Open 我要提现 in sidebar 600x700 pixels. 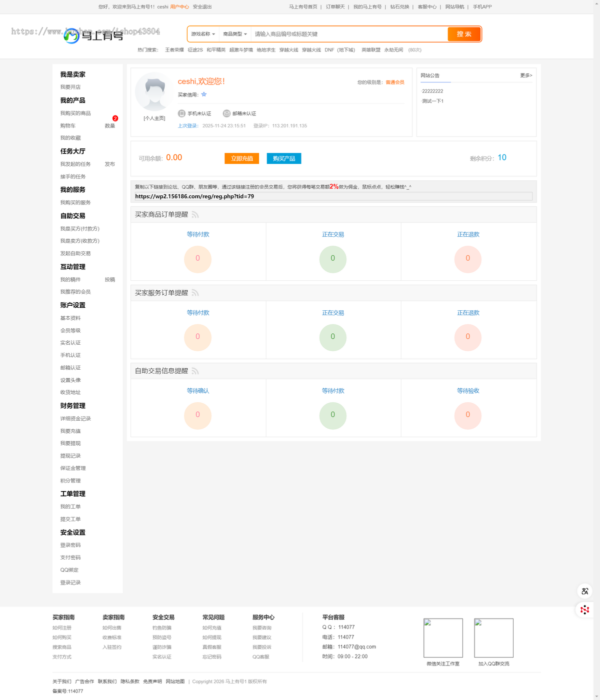[70, 444]
